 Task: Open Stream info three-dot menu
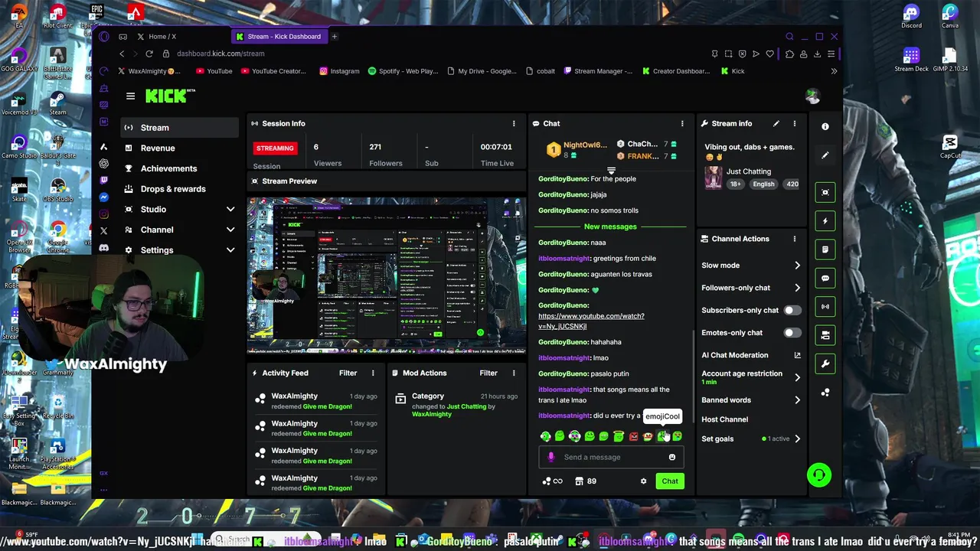pos(794,123)
